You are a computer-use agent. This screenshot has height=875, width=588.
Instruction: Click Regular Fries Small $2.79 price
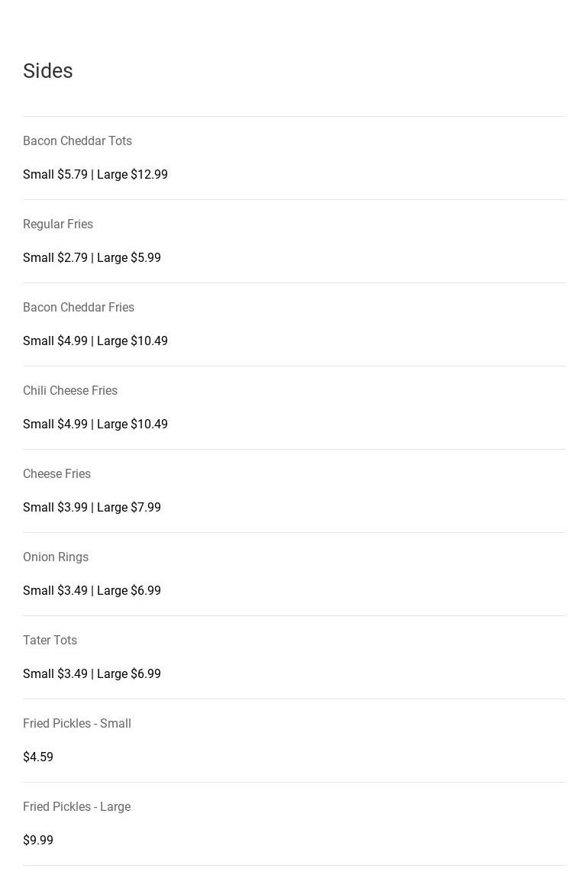pyautogui.click(x=55, y=258)
